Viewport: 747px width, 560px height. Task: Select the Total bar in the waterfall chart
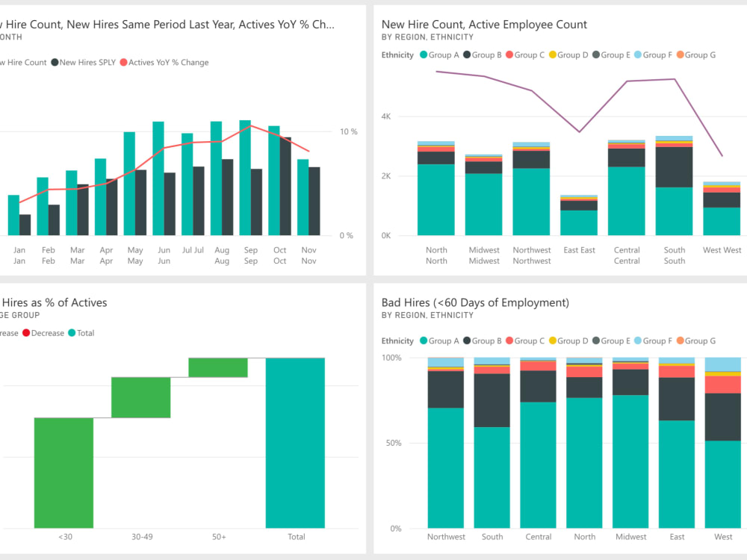pos(296,441)
